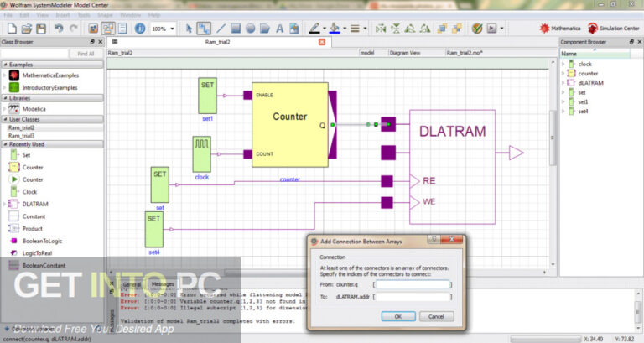Collapse the Recently Used section
Screen dimensions: 644x343
pyautogui.click(x=5, y=144)
